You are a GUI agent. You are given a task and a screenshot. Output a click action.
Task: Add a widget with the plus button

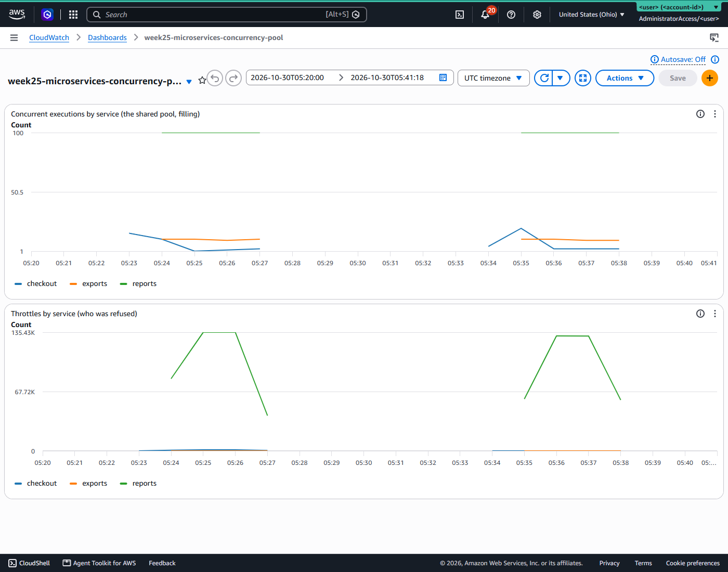pyautogui.click(x=710, y=78)
